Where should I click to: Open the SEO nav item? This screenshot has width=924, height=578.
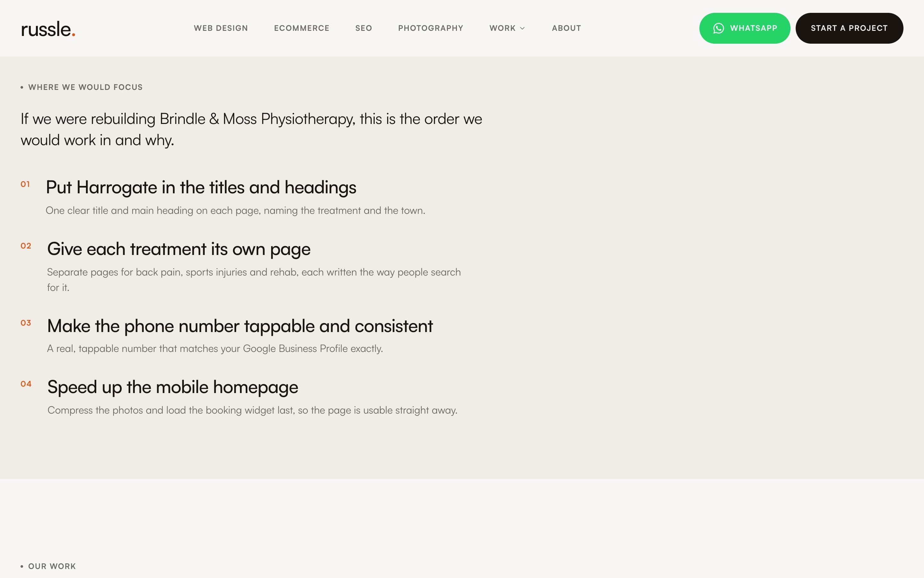(364, 28)
